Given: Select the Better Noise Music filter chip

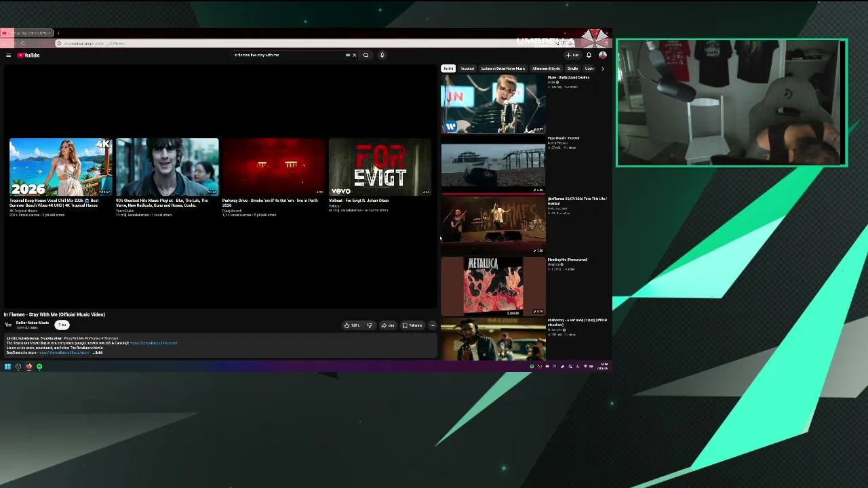Looking at the screenshot, I should tap(503, 68).
